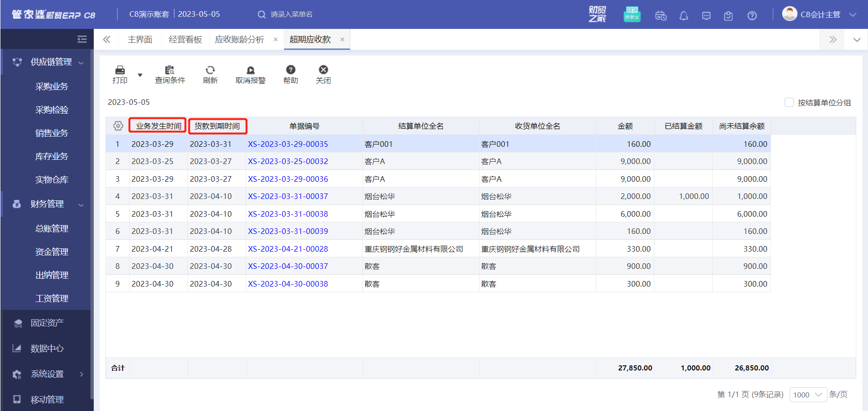Screen dimensions: 868x411
Task: Open the page size 1000 dropdown
Action: (x=808, y=395)
